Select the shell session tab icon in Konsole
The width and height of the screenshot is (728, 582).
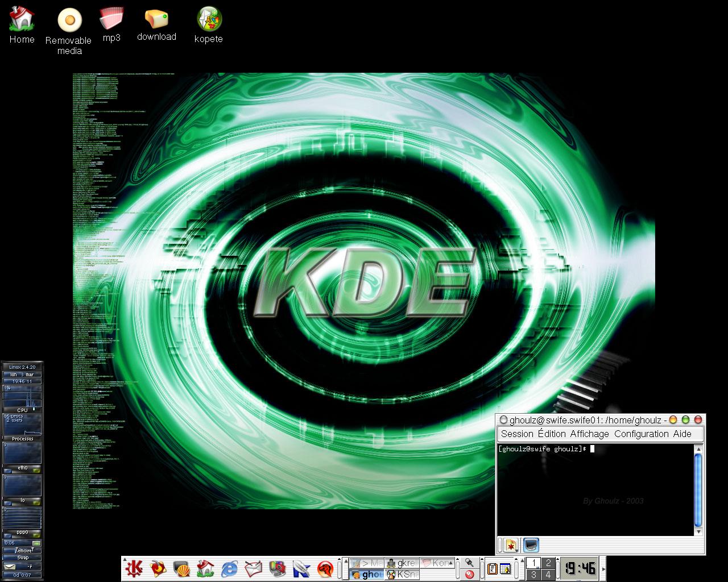point(531,545)
